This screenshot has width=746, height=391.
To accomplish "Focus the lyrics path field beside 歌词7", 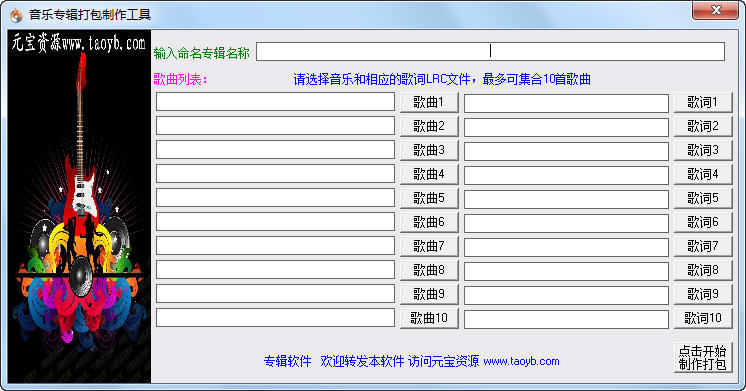I will pos(566,247).
